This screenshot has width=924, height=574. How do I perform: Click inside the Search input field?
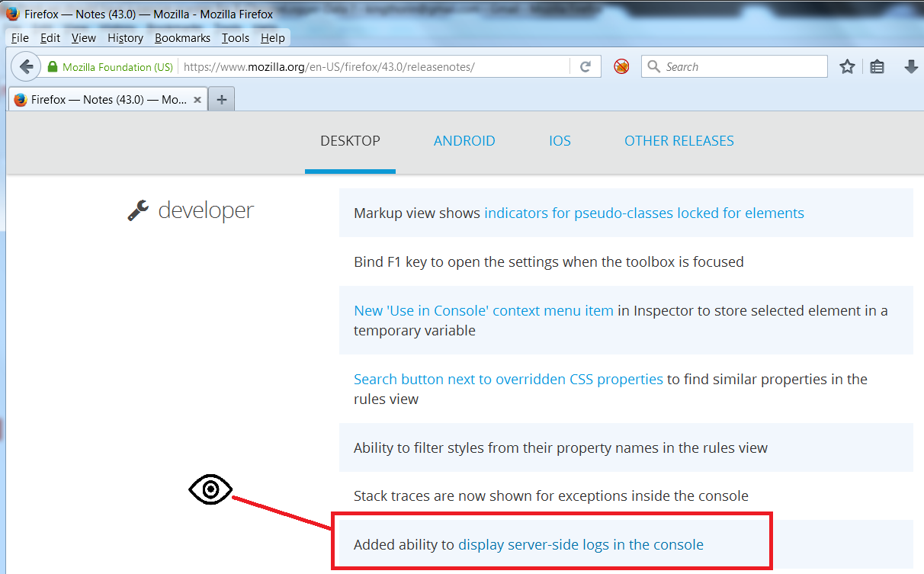tap(740, 66)
